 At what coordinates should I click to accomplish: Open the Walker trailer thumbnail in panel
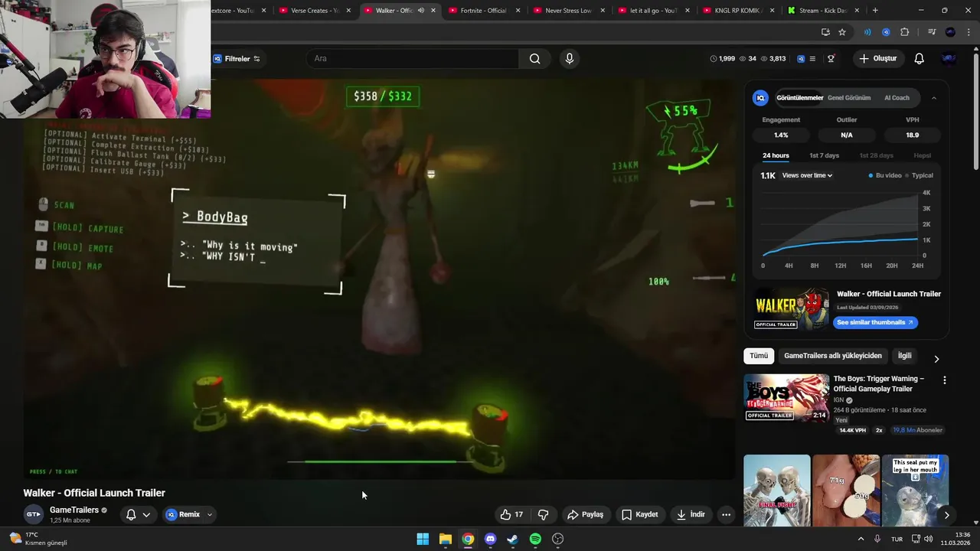tap(792, 308)
